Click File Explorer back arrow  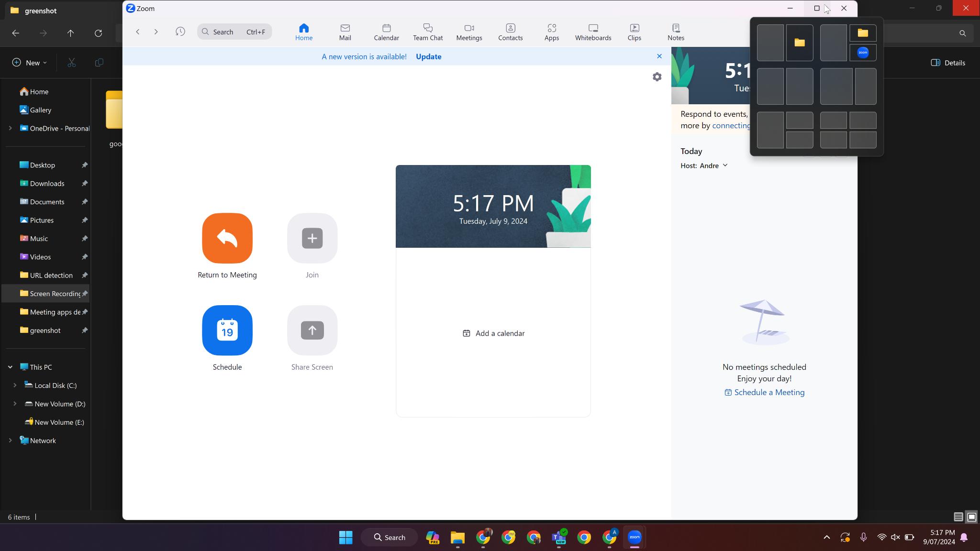[16, 33]
